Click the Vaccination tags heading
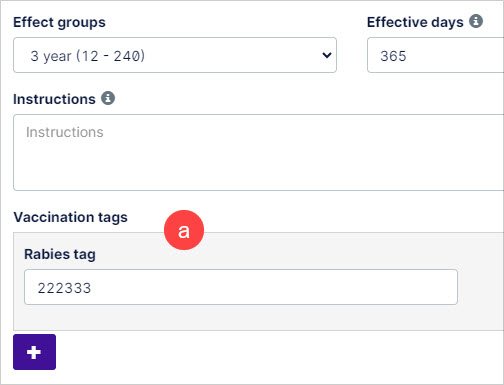The image size is (504, 385). coord(71,217)
